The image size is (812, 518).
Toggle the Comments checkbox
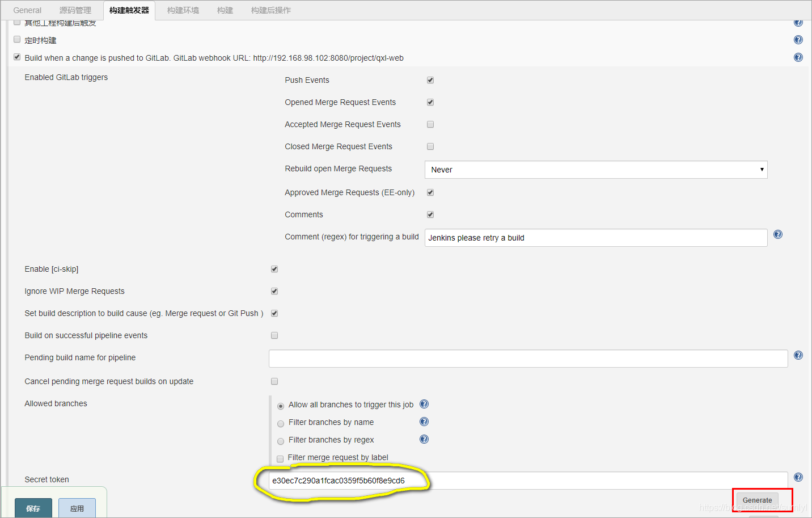[x=430, y=214]
